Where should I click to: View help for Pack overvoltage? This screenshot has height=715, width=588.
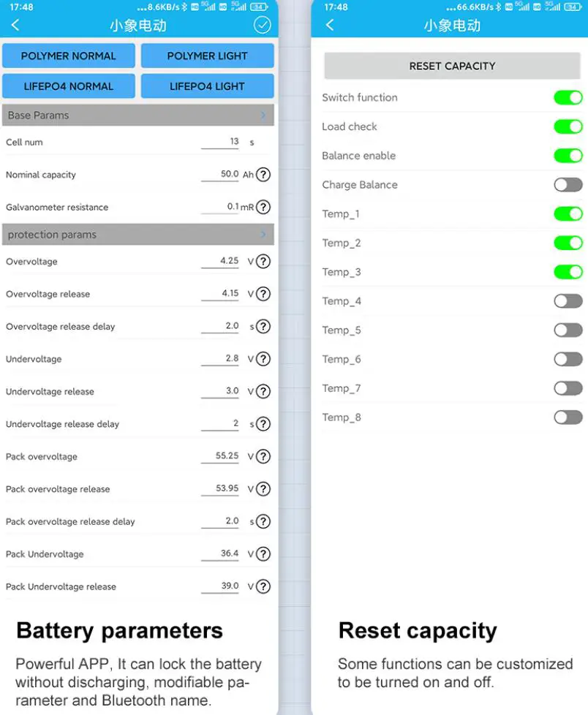coord(263,457)
